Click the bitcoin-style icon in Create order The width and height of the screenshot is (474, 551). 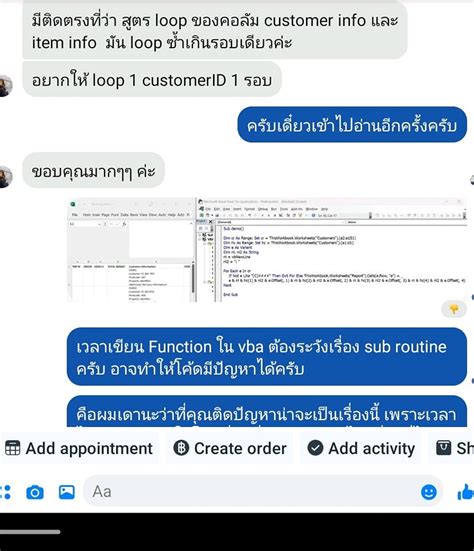[x=181, y=448]
